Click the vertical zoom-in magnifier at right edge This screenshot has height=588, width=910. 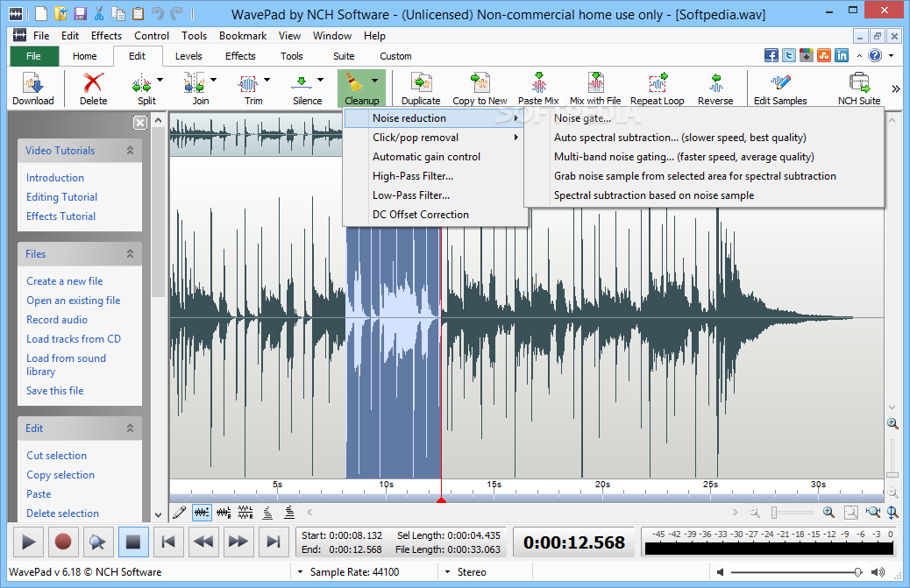click(892, 423)
